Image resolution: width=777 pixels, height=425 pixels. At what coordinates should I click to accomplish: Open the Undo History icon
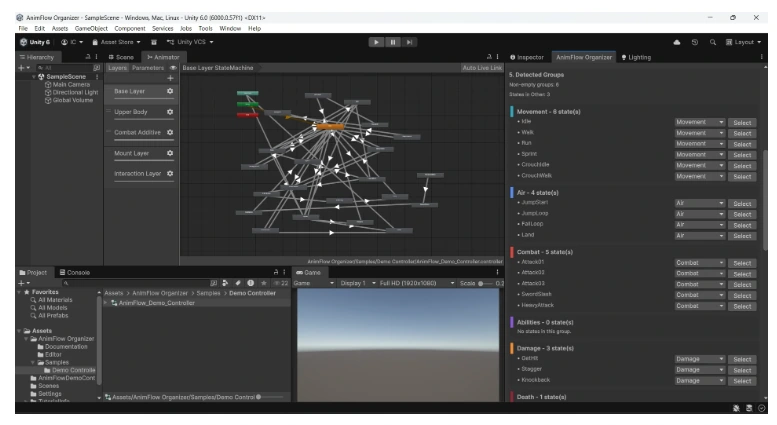click(695, 42)
